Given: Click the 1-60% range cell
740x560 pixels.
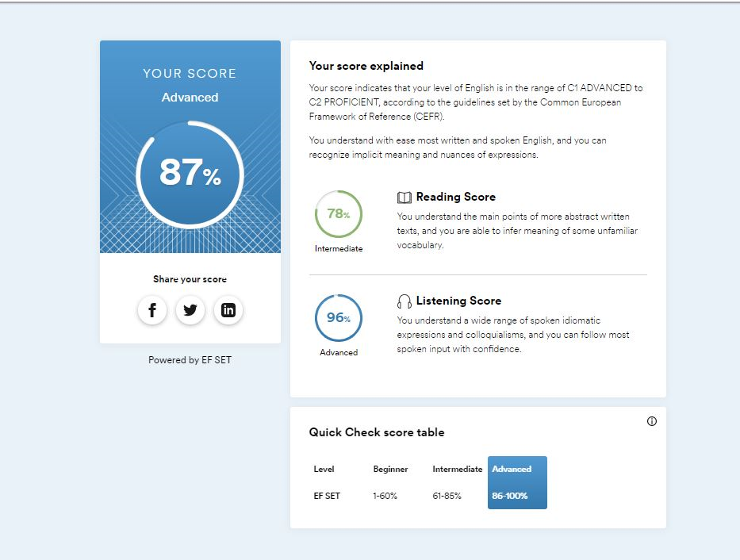Looking at the screenshot, I should coord(385,496).
